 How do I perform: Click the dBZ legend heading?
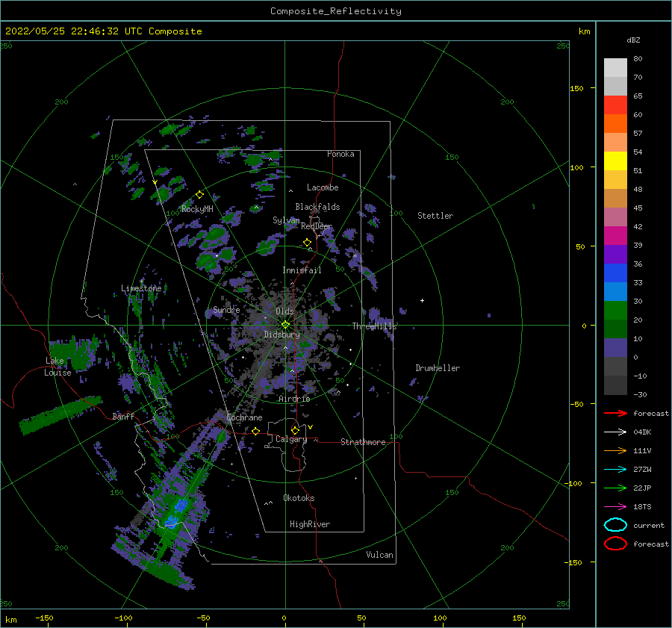633,40
